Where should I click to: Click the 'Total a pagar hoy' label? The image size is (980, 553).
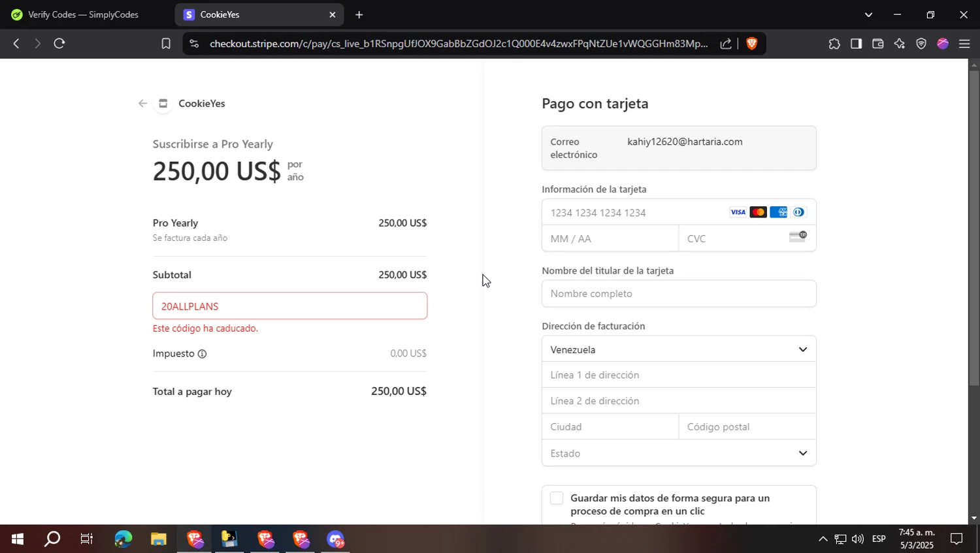pos(192,392)
